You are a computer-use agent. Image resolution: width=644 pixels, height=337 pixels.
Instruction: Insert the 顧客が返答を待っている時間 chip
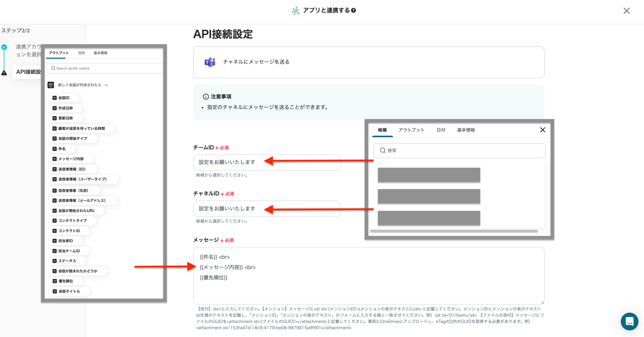(81, 129)
